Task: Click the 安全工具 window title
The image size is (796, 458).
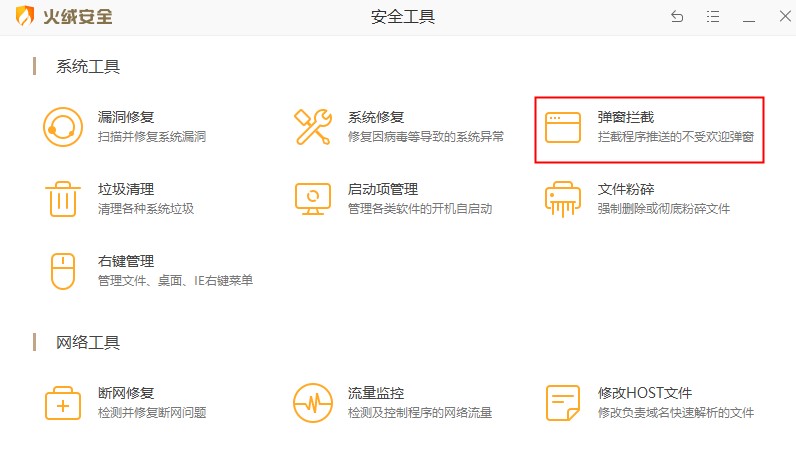Action: [x=403, y=17]
